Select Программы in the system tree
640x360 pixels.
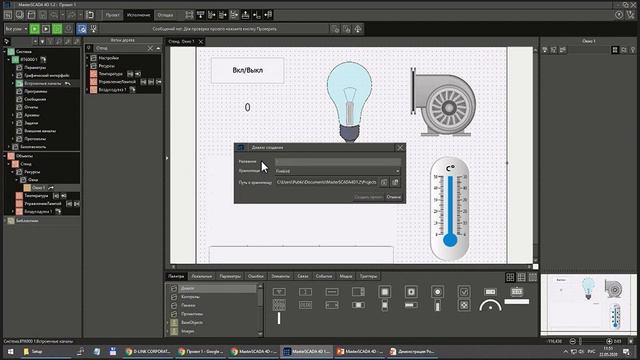[x=36, y=91]
